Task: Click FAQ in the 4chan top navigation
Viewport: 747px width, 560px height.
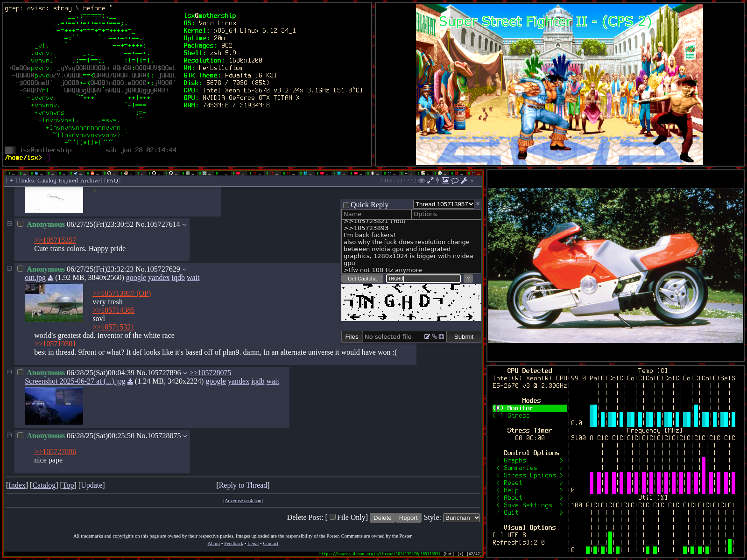Action: (x=112, y=181)
